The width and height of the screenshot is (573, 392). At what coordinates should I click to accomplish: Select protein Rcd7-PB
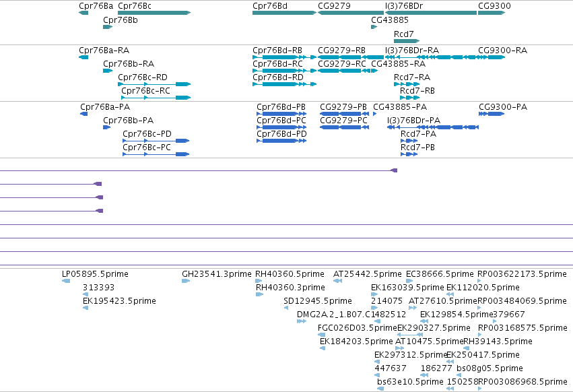(x=409, y=154)
